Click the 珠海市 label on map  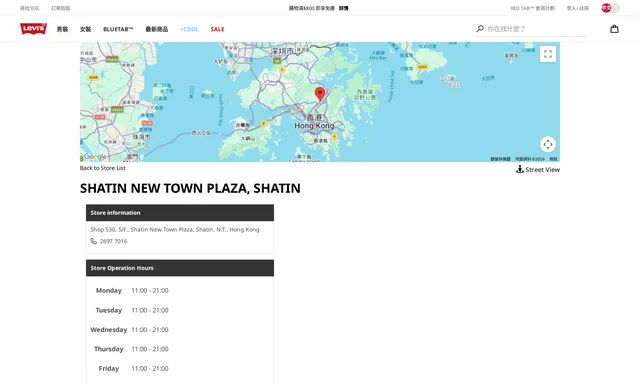(141, 137)
